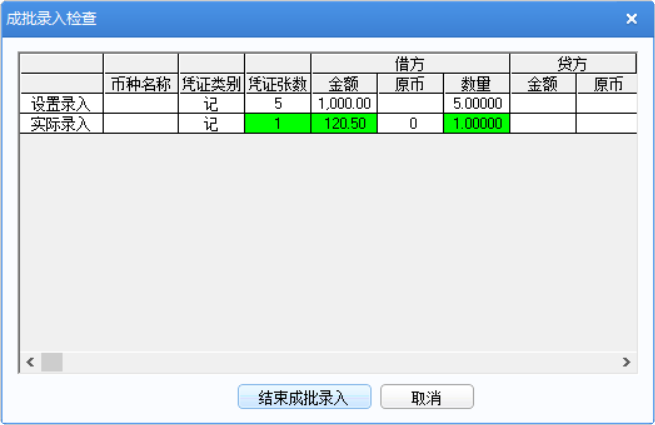Click the green 凭证张数 value 1 cell

pyautogui.click(x=278, y=124)
